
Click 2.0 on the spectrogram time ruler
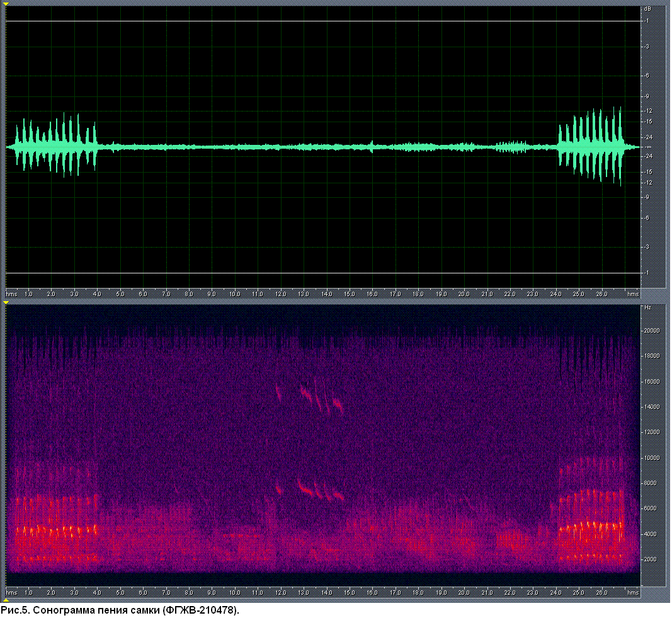pyautogui.click(x=52, y=593)
